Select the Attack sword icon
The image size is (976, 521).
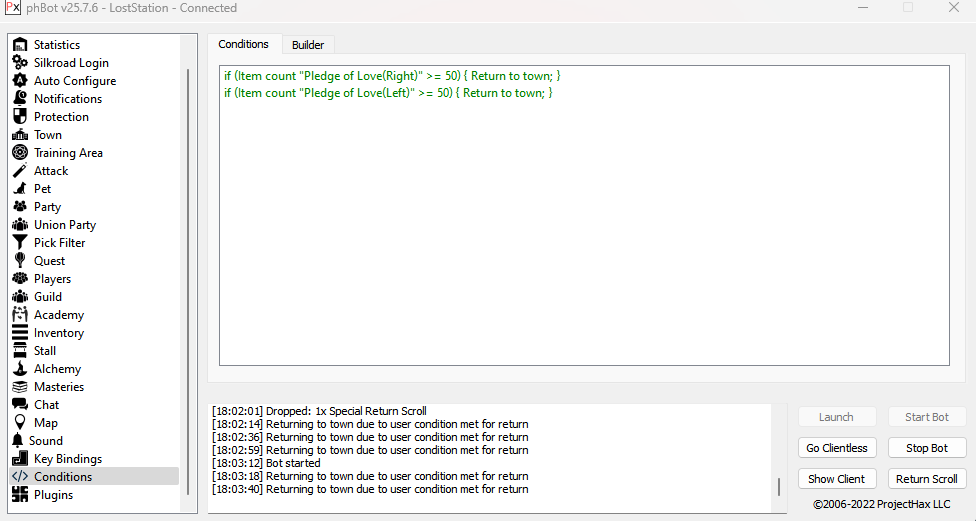click(x=19, y=171)
